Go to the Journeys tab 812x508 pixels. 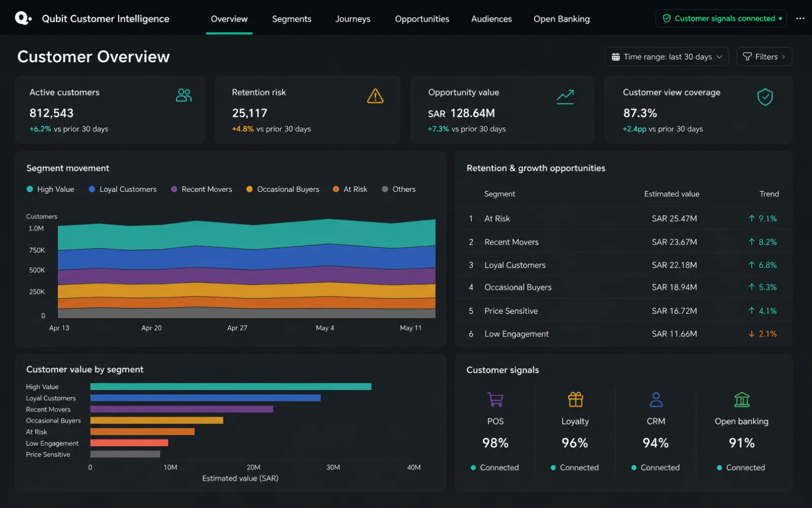pyautogui.click(x=353, y=19)
